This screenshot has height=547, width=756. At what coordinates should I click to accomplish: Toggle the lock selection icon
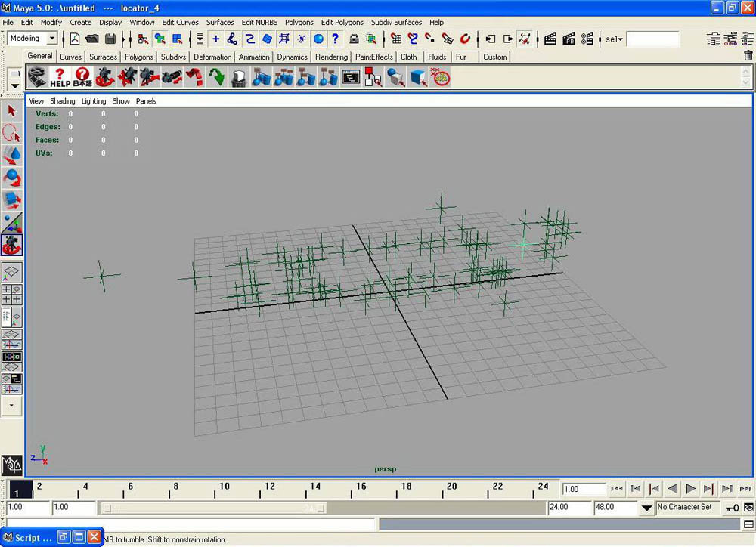(x=354, y=39)
